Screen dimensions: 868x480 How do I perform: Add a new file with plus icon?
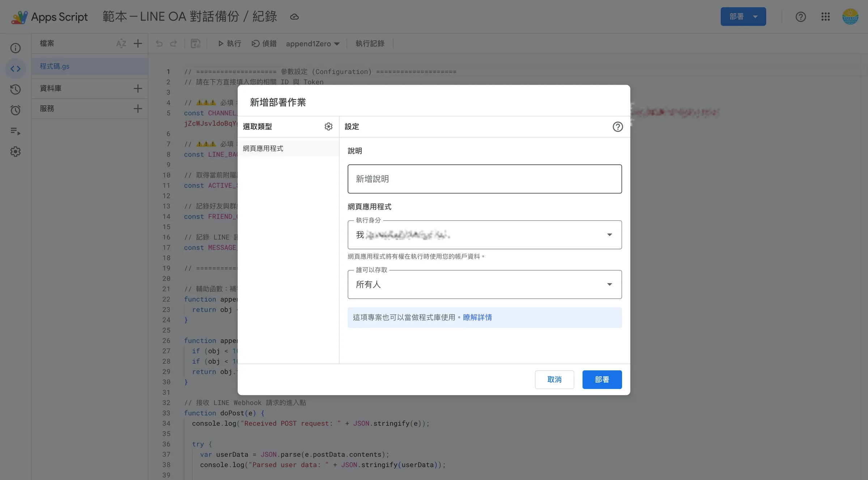pyautogui.click(x=138, y=43)
